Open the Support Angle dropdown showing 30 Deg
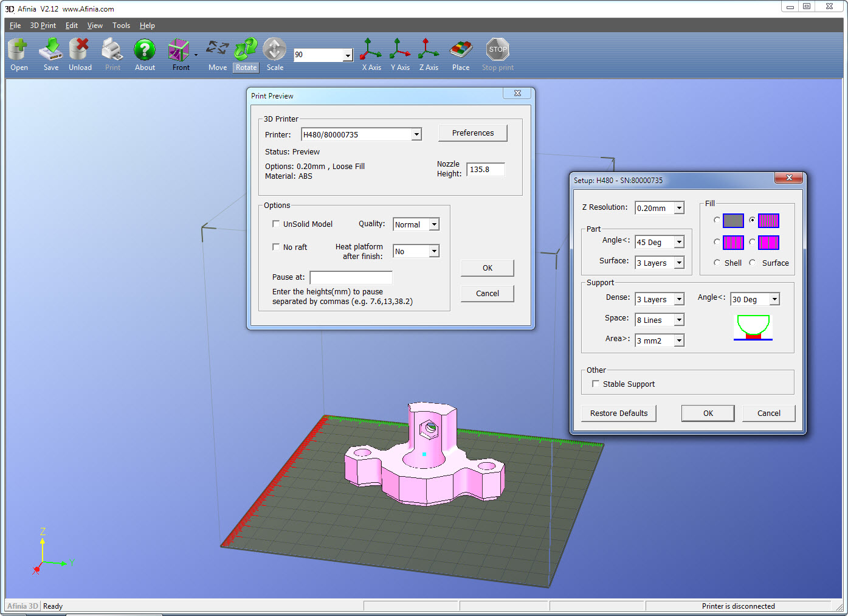Viewport: 848px width, 616px height. 774,299
